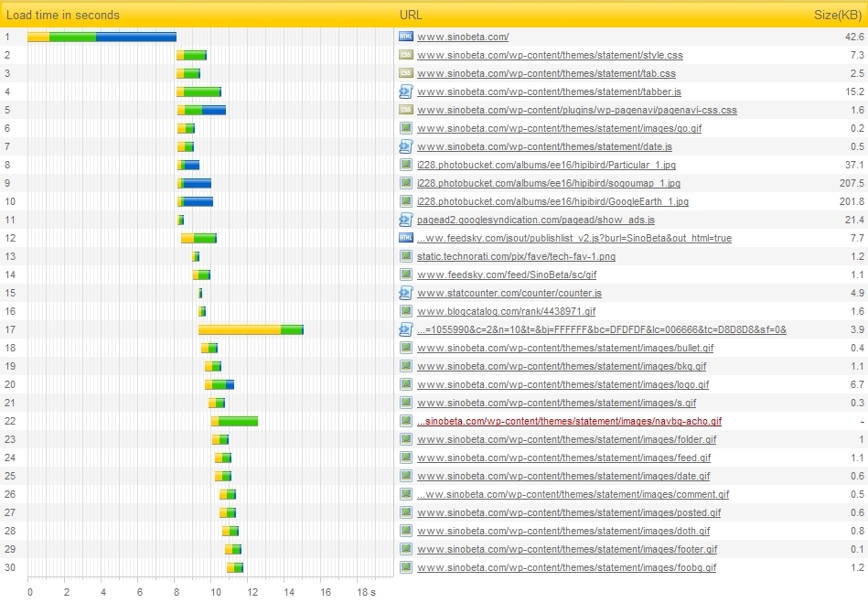Click the load bar for row 1

tap(102, 37)
